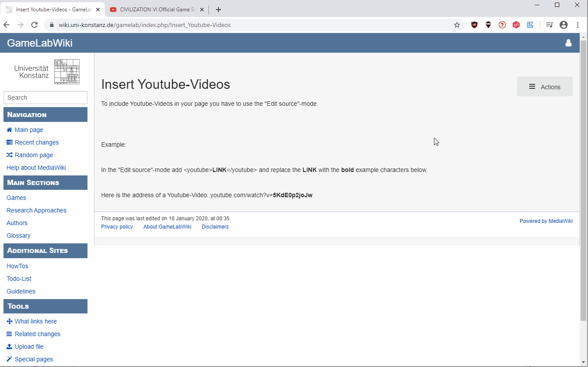This screenshot has height=367, width=588.
Task: Open the Games section
Action: (x=16, y=198)
